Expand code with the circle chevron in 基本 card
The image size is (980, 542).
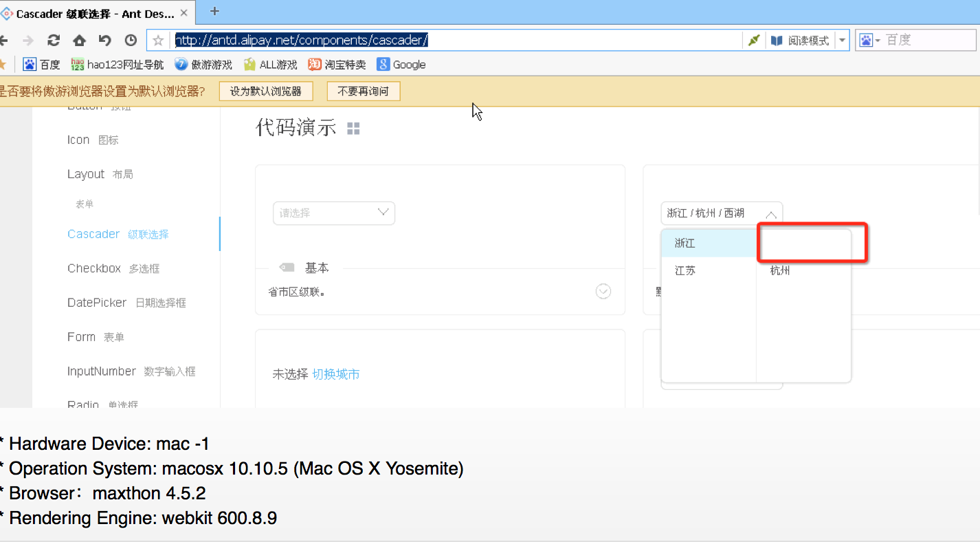pos(603,291)
